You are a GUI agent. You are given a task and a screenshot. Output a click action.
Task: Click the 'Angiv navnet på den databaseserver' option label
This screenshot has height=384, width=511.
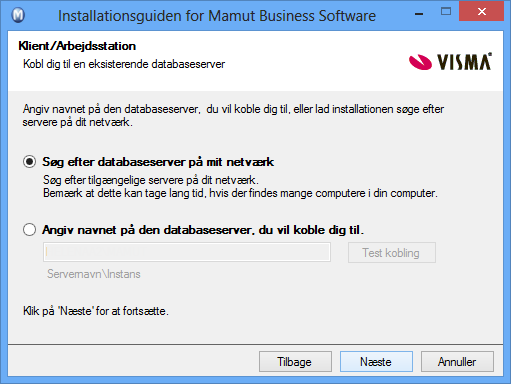[x=203, y=230]
